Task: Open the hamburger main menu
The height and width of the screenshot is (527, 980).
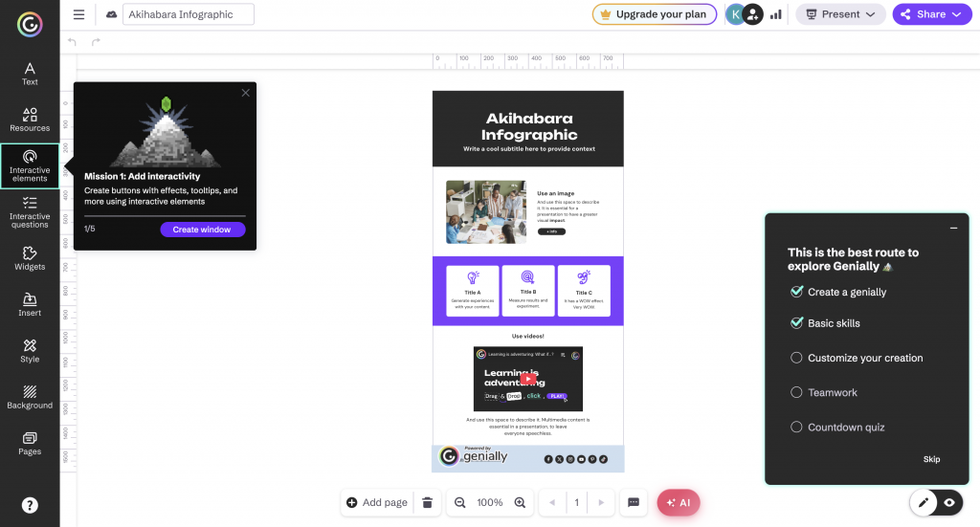Action: pos(78,14)
